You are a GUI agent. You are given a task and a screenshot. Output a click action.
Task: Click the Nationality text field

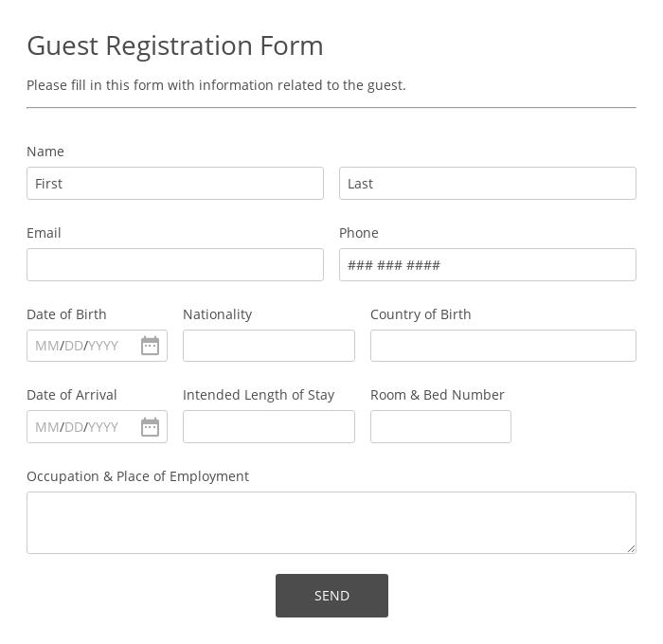click(268, 346)
